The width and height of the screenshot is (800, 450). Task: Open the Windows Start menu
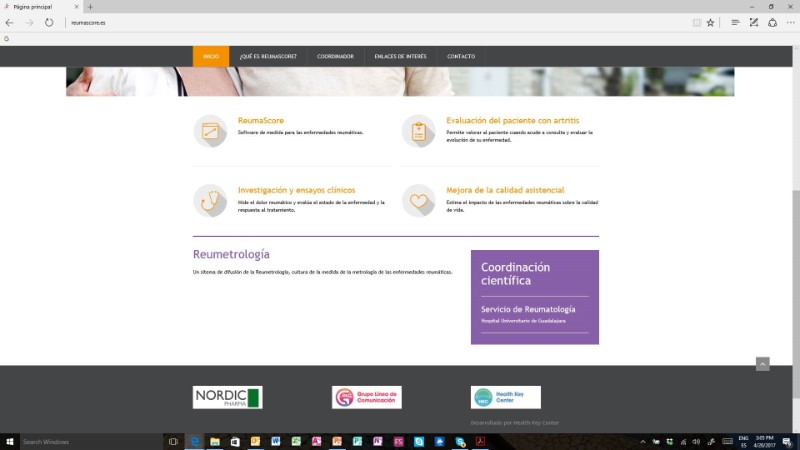point(9,442)
